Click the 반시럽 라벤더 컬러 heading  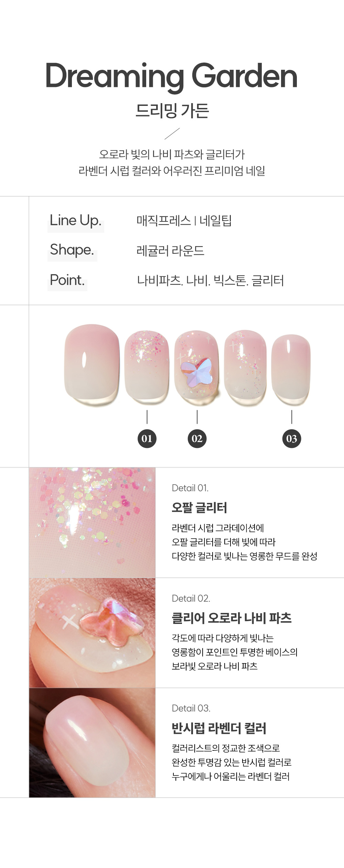tap(219, 728)
